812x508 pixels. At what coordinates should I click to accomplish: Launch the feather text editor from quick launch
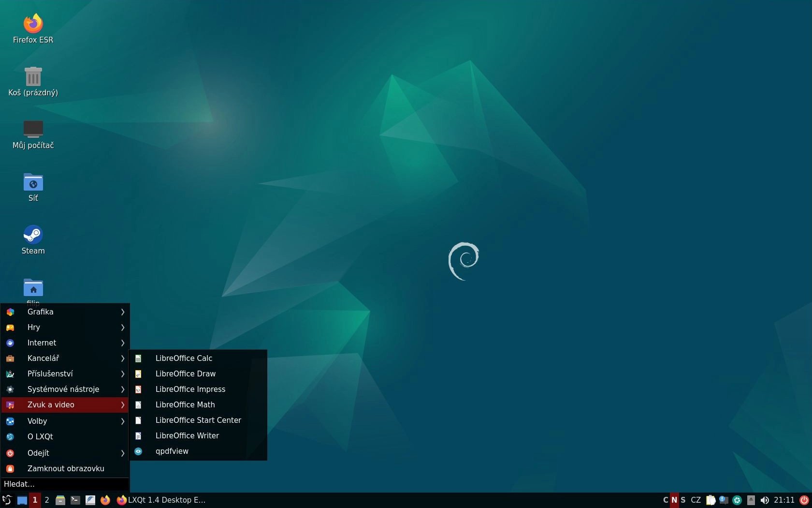[x=90, y=500]
